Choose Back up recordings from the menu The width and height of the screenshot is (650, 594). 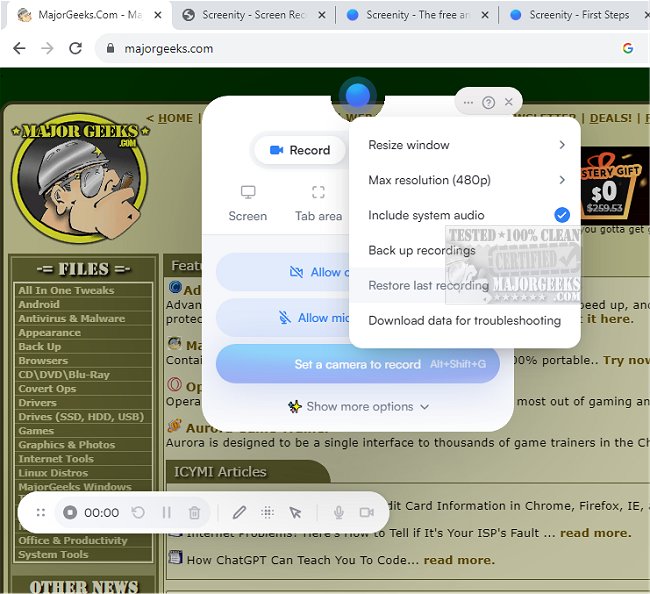(421, 250)
